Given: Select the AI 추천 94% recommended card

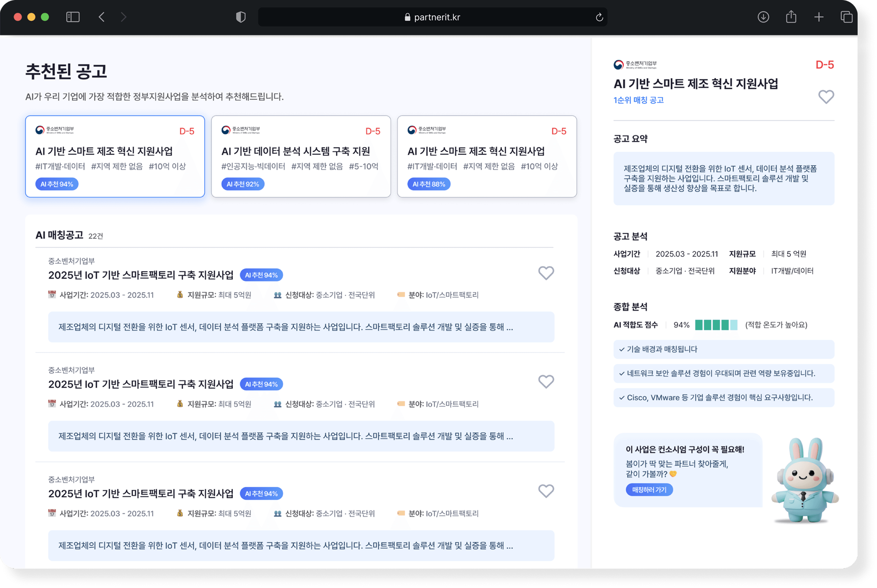Looking at the screenshot, I should [115, 156].
